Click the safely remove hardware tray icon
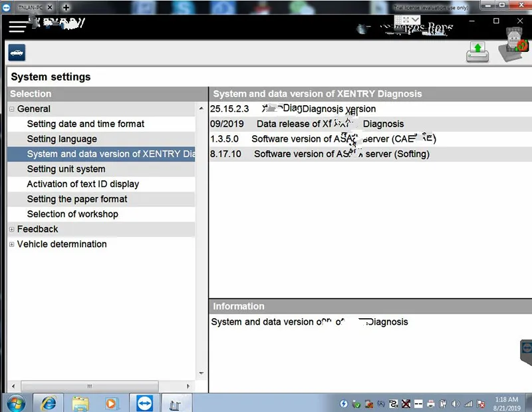 coord(356,404)
